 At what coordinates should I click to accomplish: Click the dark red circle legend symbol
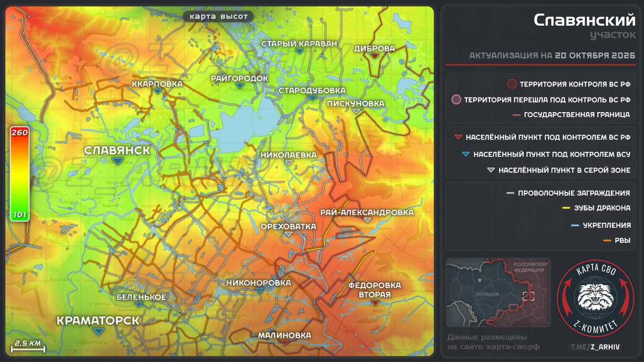[512, 84]
